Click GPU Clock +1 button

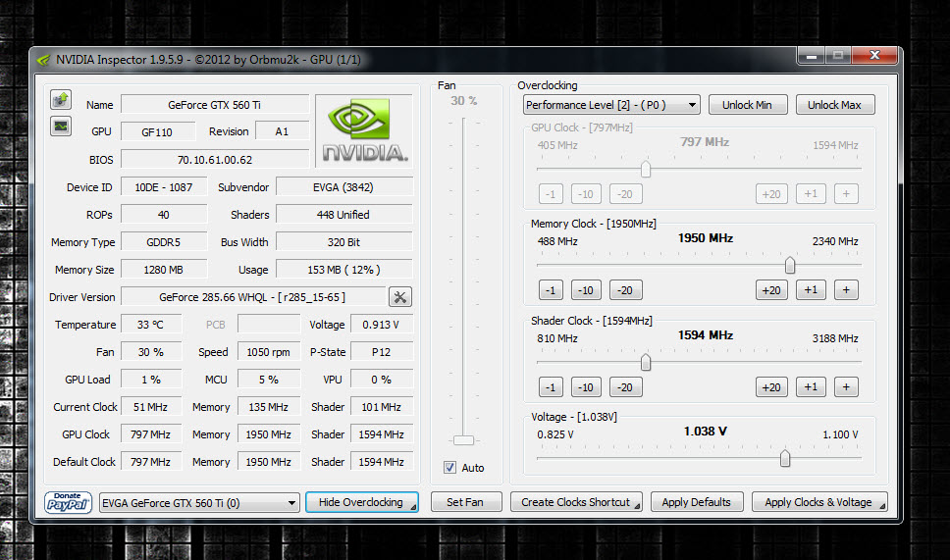(x=811, y=194)
